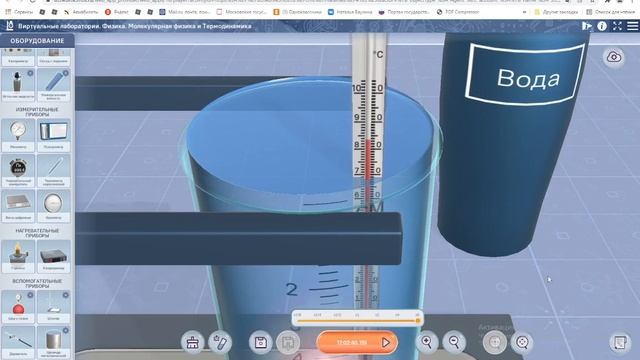This screenshot has height=360, width=640.
Task: Select the liquid source bottle equipment
Action: (x=18, y=84)
